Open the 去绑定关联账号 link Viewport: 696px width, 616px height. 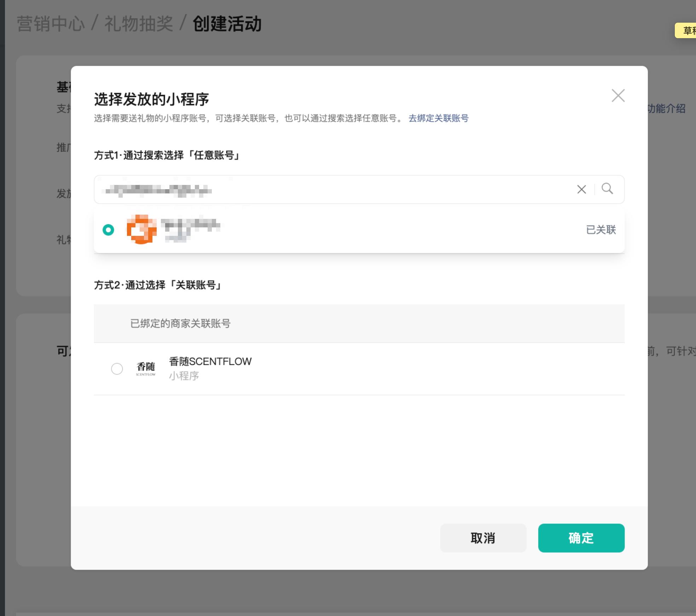click(438, 118)
